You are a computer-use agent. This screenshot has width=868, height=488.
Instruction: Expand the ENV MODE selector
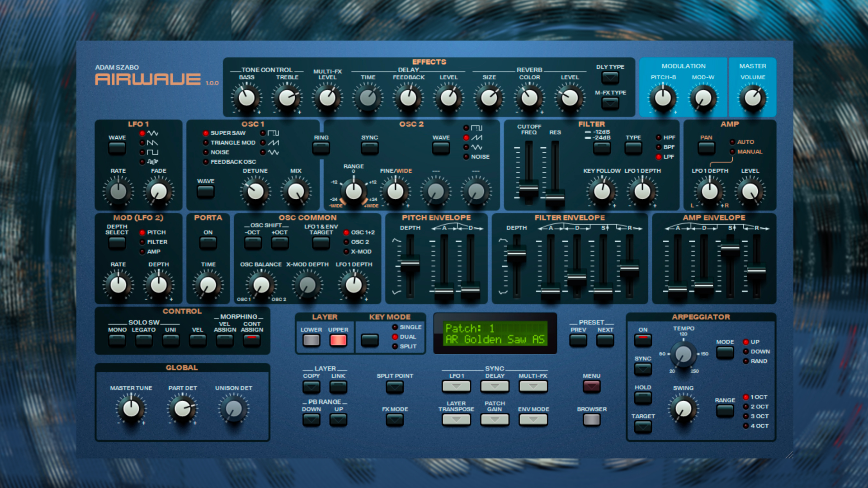533,420
